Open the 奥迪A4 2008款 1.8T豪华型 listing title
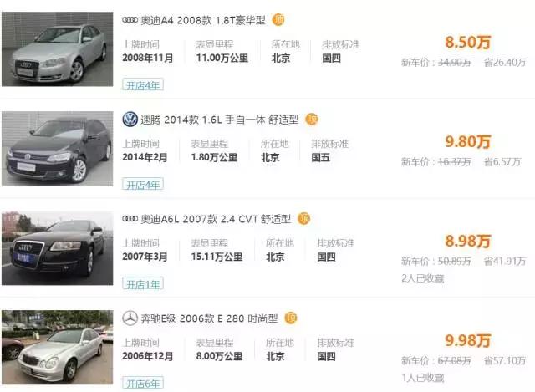The height and width of the screenshot is (392, 535). point(203,19)
